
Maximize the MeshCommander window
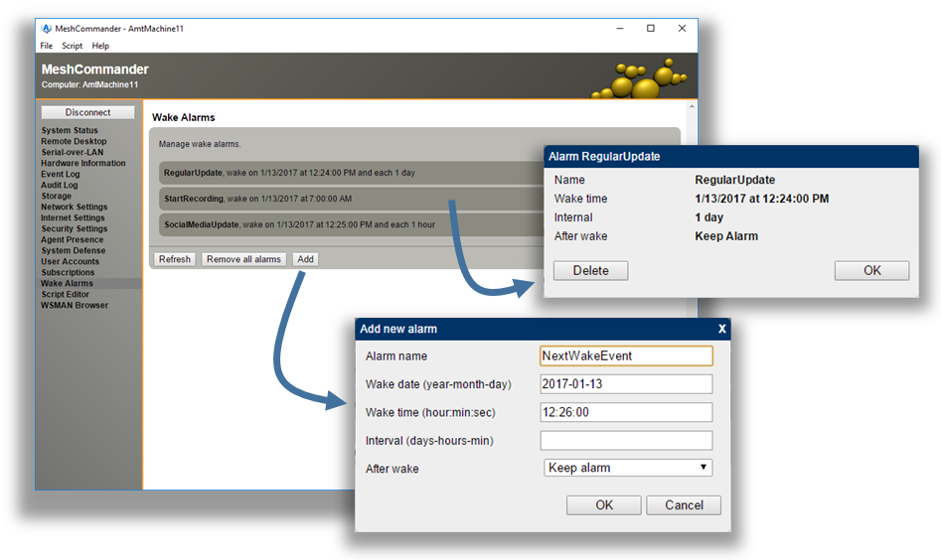coord(651,28)
